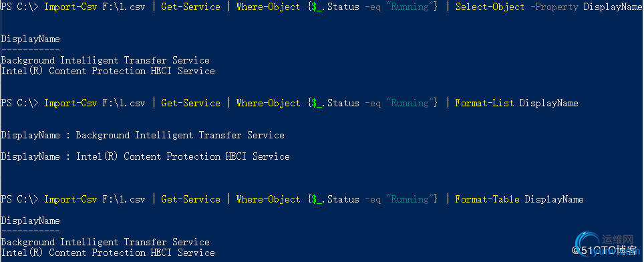Click the list entry 'DisplayName : Background Intelligent Transfer Service'
Viewport: 644px width, 262px height.
142,135
